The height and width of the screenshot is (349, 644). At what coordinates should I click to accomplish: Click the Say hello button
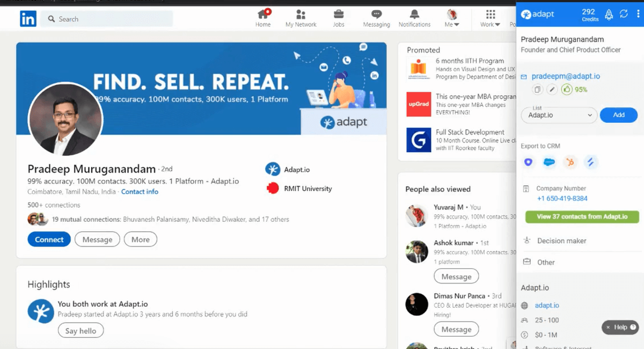pos(80,331)
